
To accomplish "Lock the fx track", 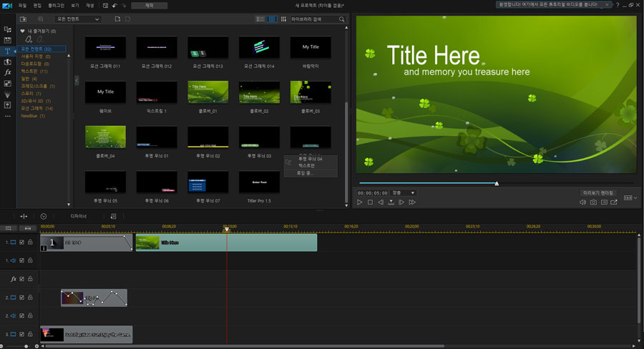I will click(30, 279).
